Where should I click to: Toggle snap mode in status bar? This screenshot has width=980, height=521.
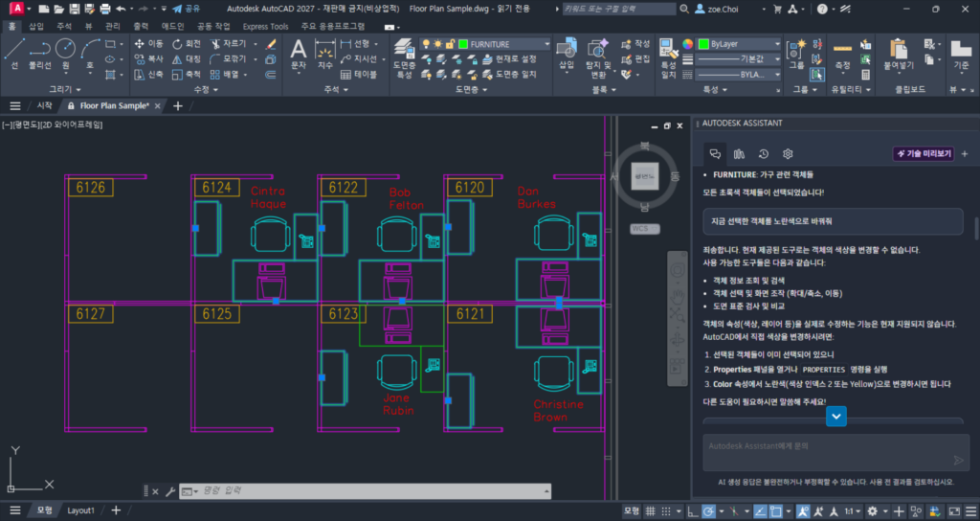pyautogui.click(x=666, y=511)
